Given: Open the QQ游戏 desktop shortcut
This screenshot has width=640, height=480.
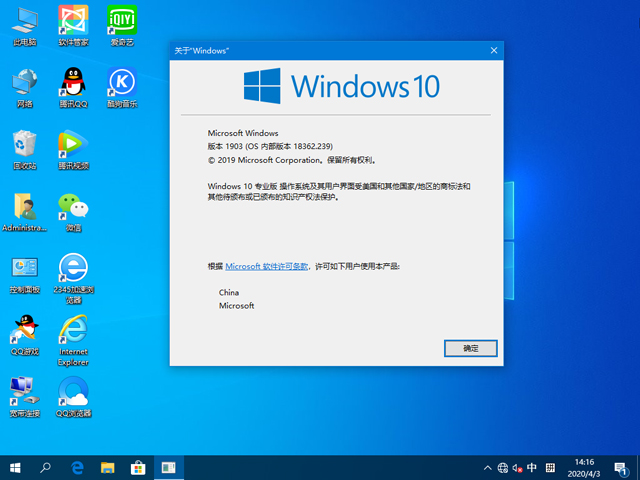Looking at the screenshot, I should 25,336.
